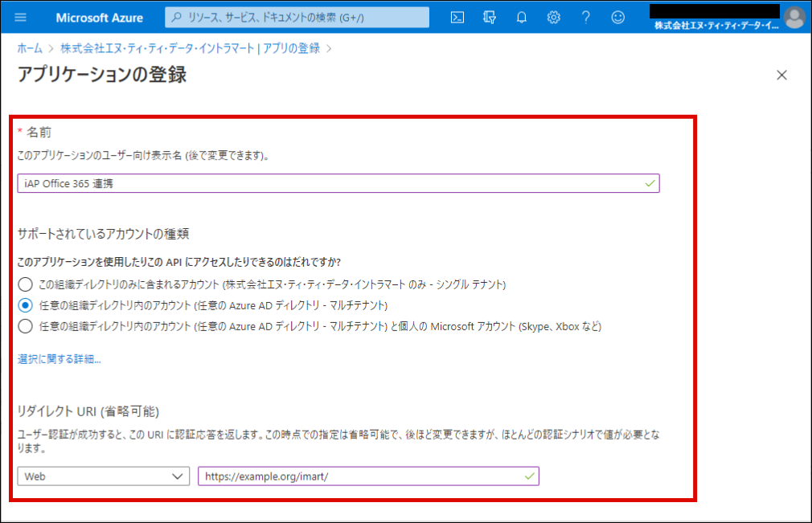812x523 pixels.
Task: Open Cloud Shell from the top bar
Action: point(457,18)
